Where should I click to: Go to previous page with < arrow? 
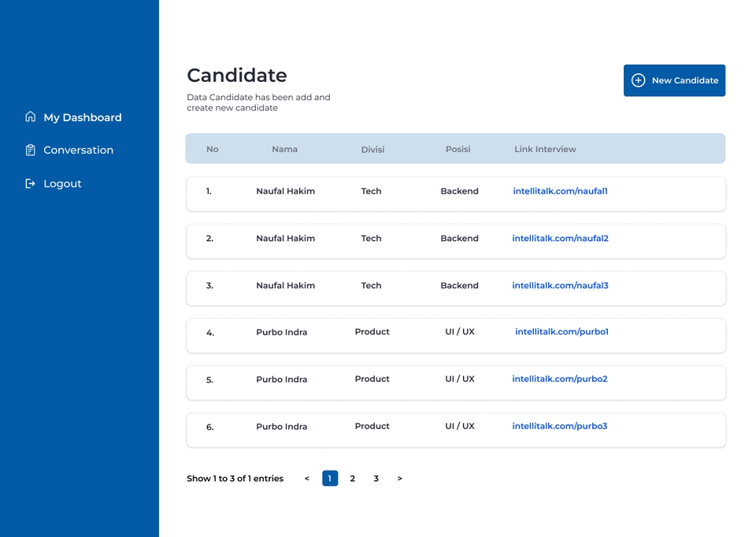(x=306, y=478)
